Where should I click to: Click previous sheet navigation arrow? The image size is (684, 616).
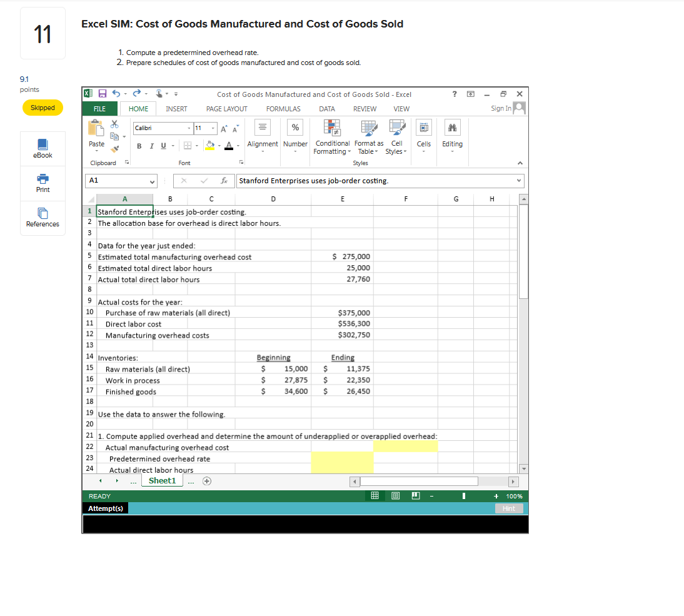click(100, 481)
